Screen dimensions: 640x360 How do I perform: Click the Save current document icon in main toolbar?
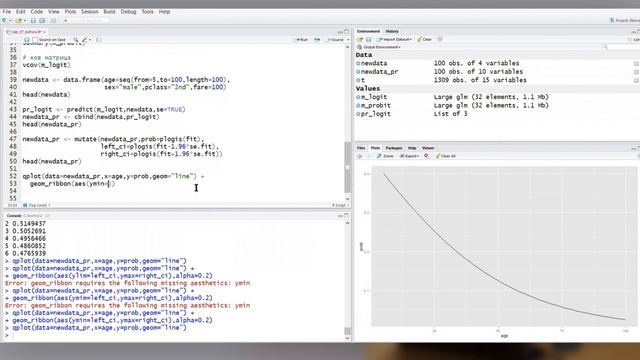coord(33,20)
